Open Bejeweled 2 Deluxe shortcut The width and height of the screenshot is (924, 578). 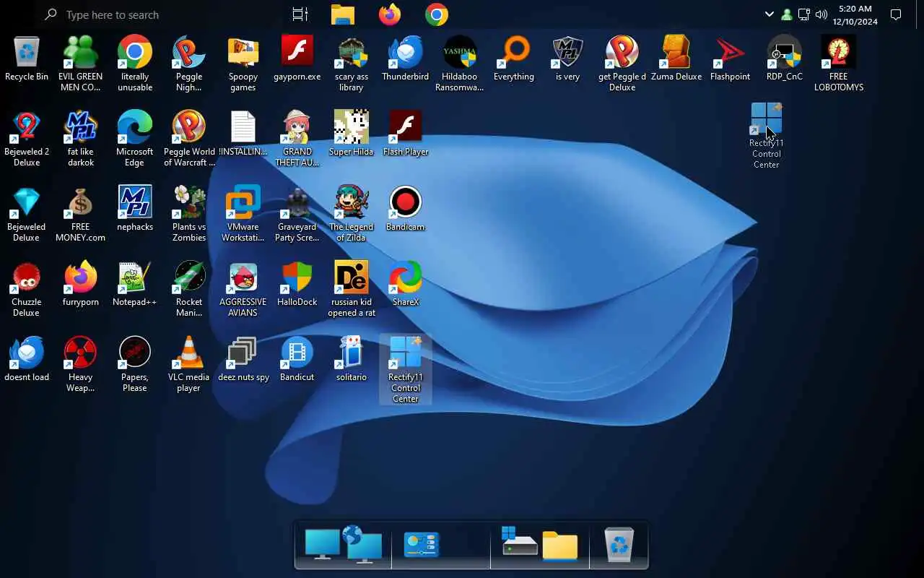click(27, 139)
